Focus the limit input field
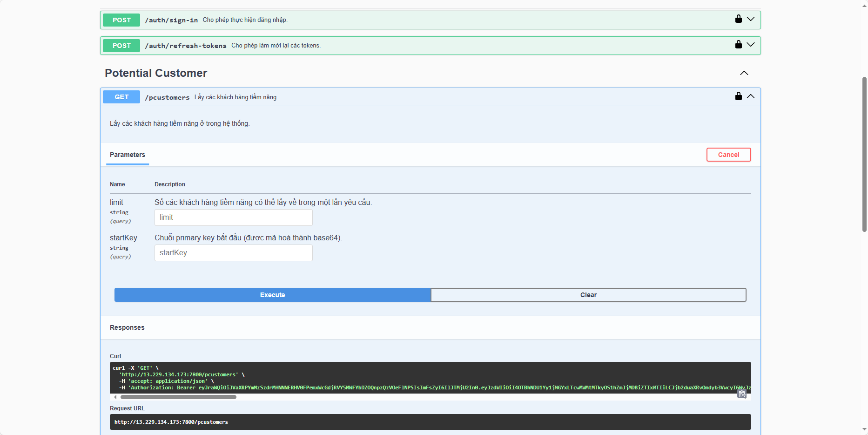Viewport: 868px width, 435px height. click(233, 217)
